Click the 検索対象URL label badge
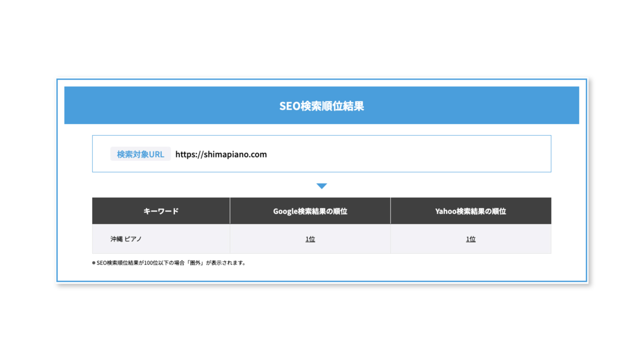The image size is (644, 361). click(x=140, y=154)
